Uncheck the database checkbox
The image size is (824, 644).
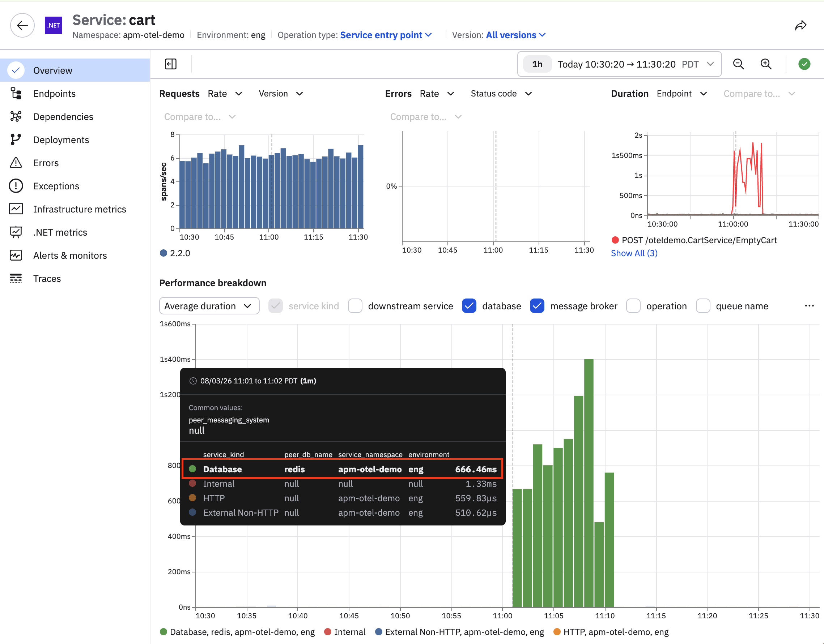(x=469, y=306)
